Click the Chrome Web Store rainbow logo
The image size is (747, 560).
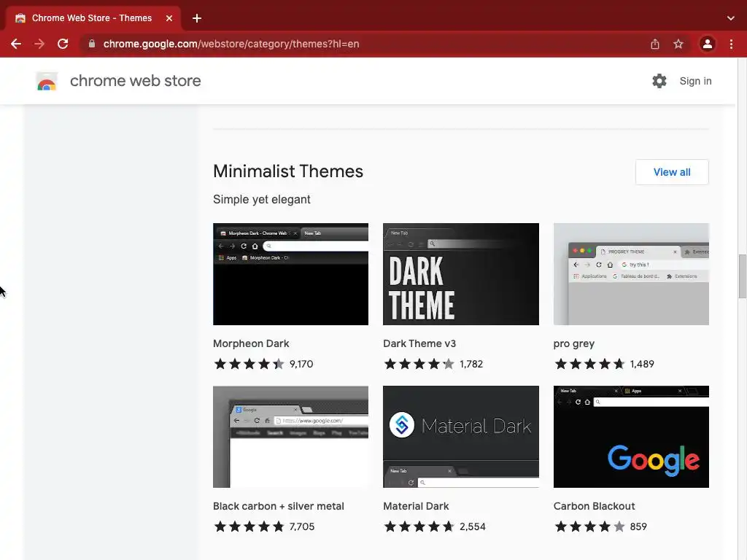(47, 82)
